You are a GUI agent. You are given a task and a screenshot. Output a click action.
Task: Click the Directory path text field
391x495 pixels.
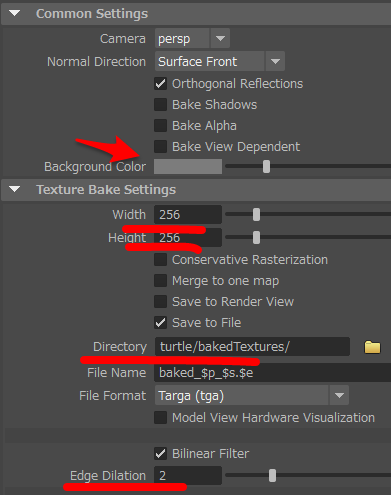[x=252, y=347]
